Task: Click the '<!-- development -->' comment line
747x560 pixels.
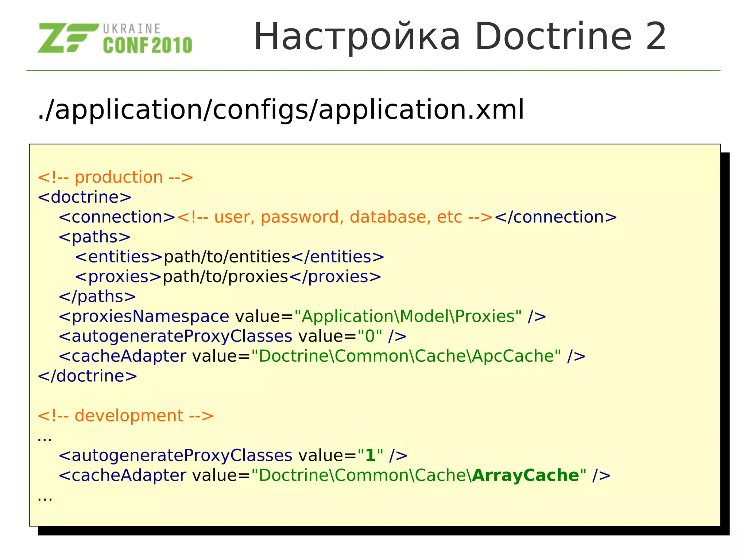Action: tap(125, 416)
